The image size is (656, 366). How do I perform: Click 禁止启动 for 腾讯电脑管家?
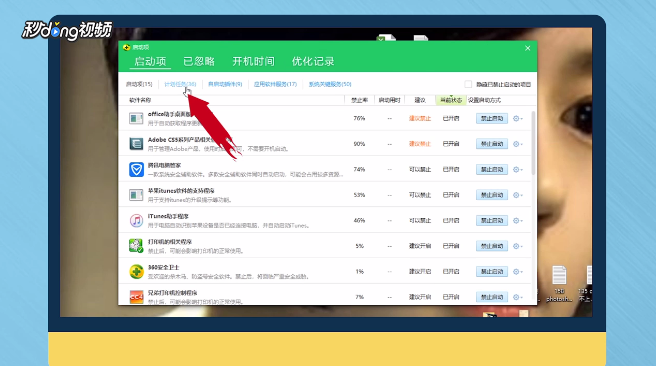coord(492,169)
